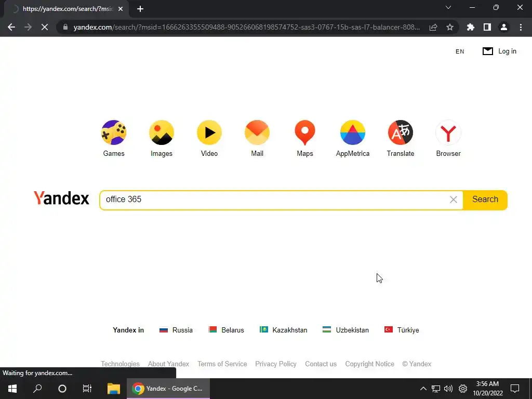Open volume control in system tray

(x=448, y=389)
